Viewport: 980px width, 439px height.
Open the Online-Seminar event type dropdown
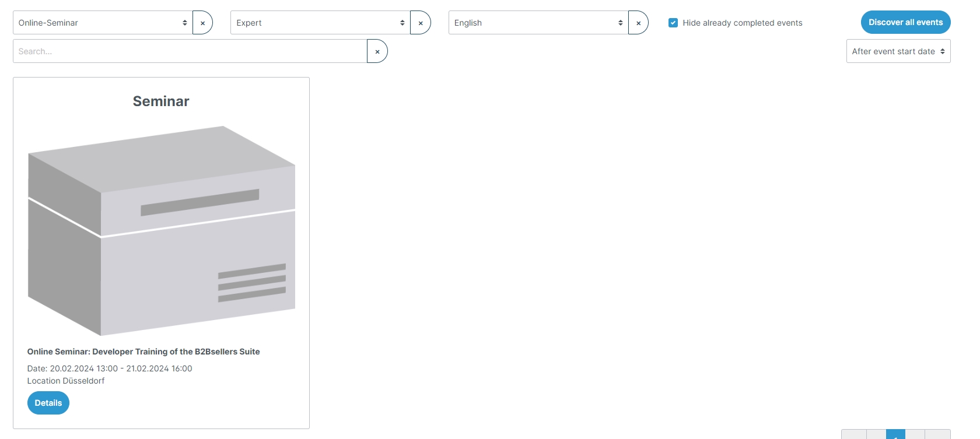(103, 23)
